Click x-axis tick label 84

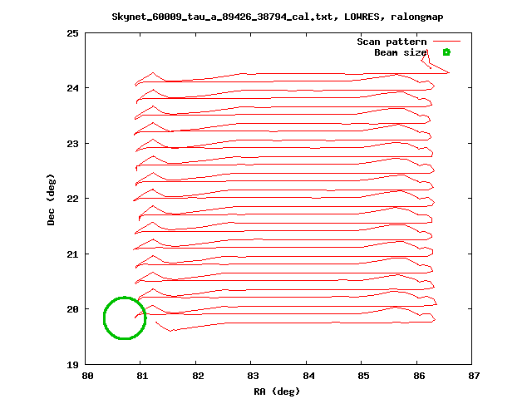308,376
